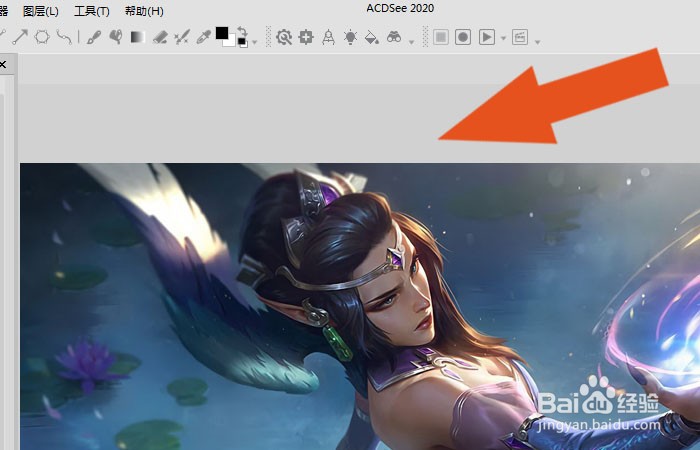Click the repair plus tool icon
700x450 pixels.
click(x=306, y=37)
